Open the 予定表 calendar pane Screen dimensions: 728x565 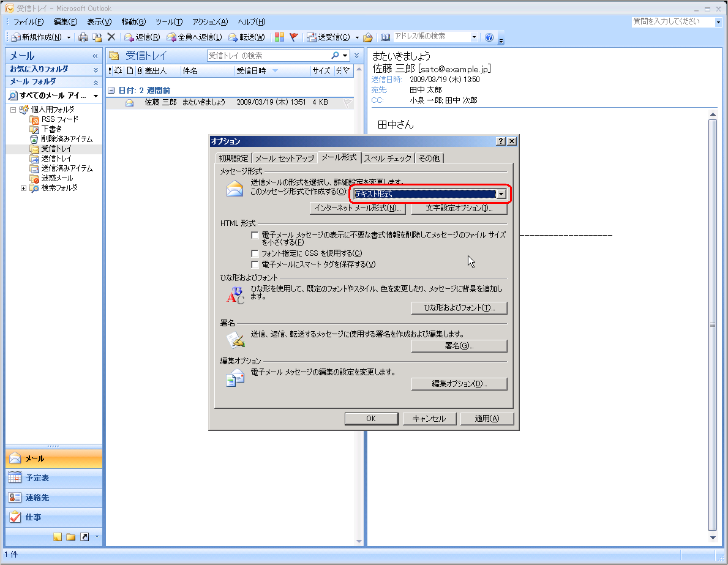[53, 477]
